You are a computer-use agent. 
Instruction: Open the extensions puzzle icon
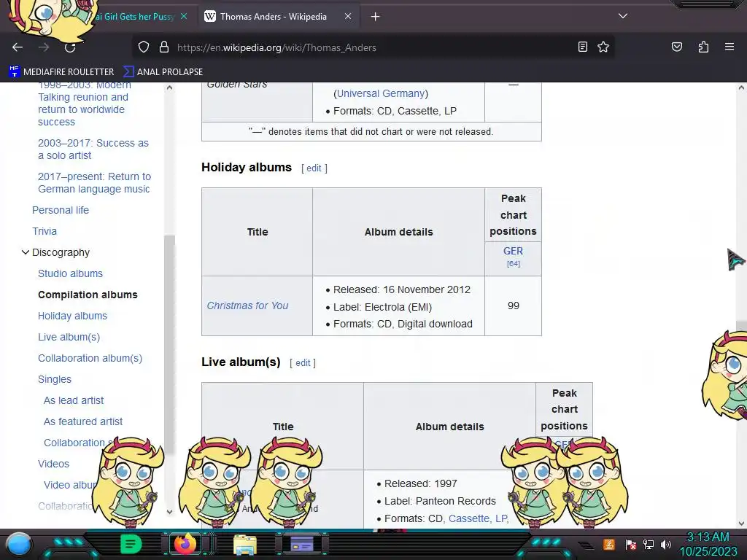pos(703,47)
